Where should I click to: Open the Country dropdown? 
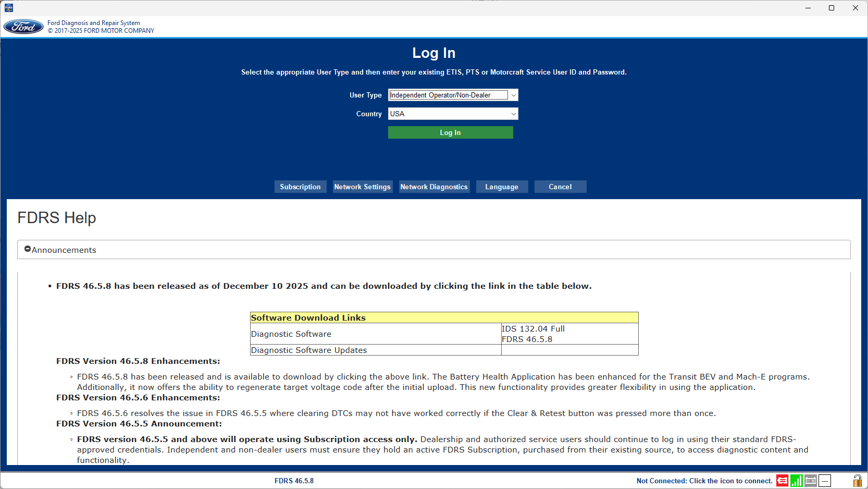pyautogui.click(x=453, y=114)
